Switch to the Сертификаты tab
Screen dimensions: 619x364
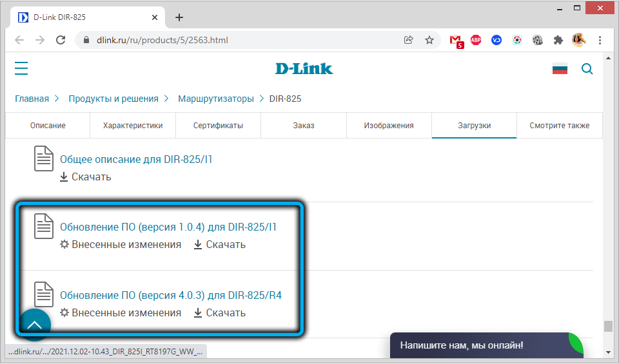[x=218, y=126]
